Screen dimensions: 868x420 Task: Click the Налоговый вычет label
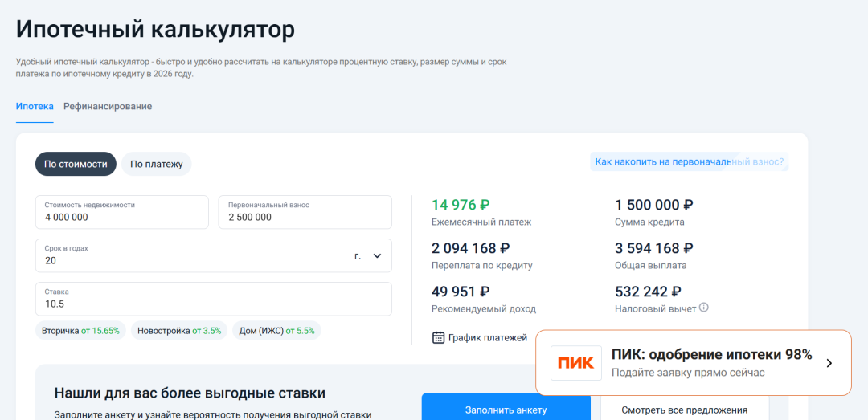click(656, 308)
